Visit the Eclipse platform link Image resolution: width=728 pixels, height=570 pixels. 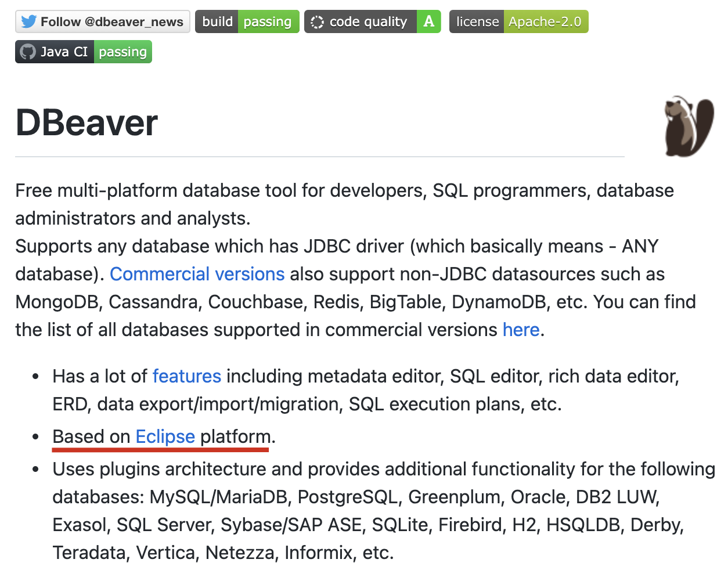(165, 436)
